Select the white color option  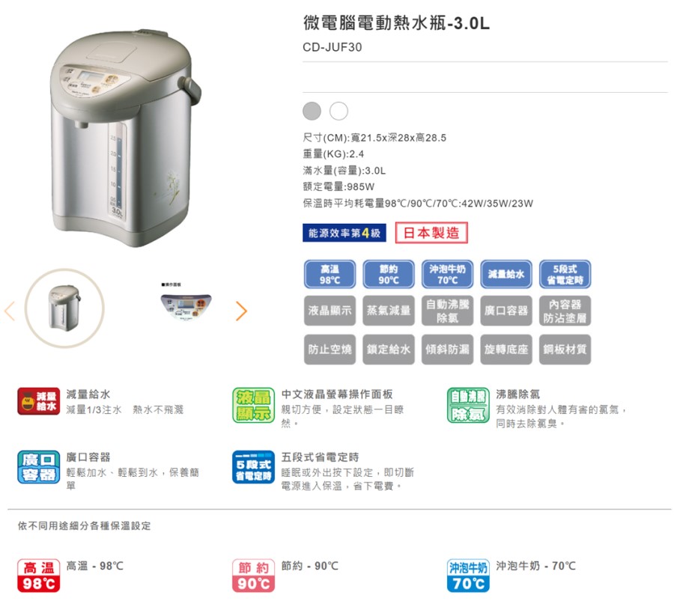(x=338, y=111)
